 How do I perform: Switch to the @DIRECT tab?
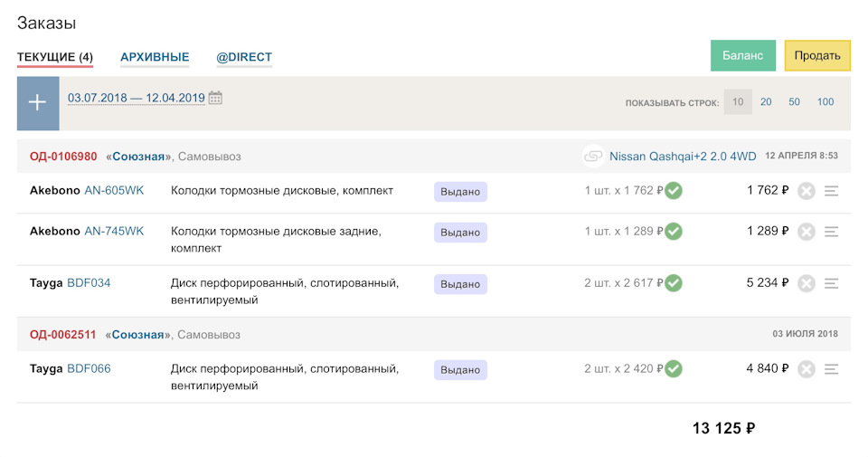(244, 58)
